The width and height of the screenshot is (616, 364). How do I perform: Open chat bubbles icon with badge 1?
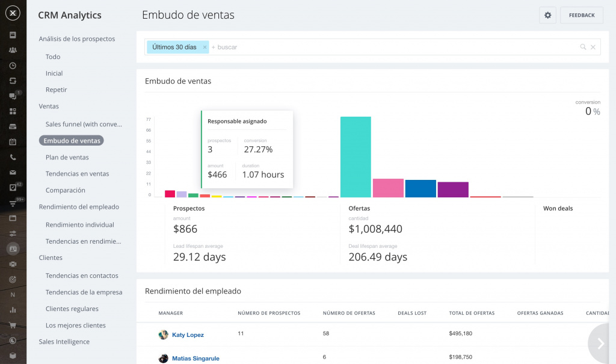point(13,96)
